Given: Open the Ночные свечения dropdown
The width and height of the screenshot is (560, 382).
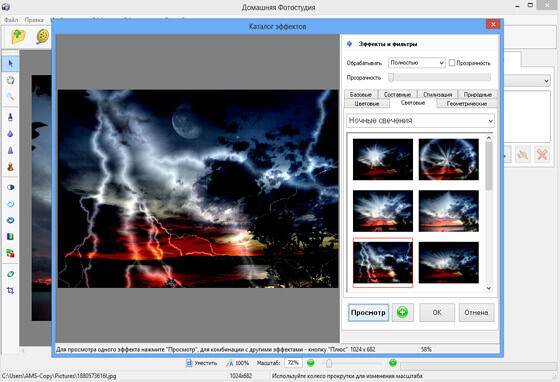Looking at the screenshot, I should click(420, 121).
